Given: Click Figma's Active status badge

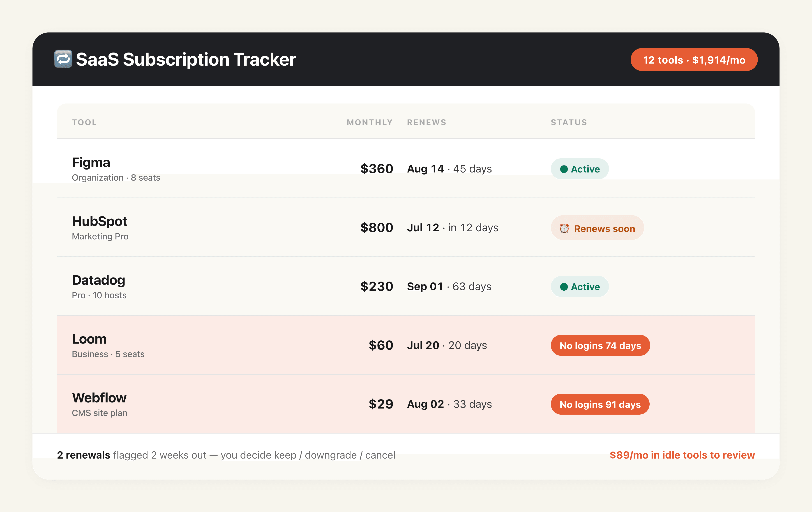Looking at the screenshot, I should 580,169.
